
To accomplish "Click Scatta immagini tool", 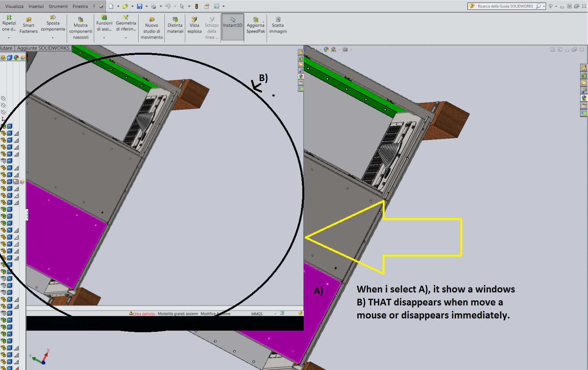I will point(278,25).
